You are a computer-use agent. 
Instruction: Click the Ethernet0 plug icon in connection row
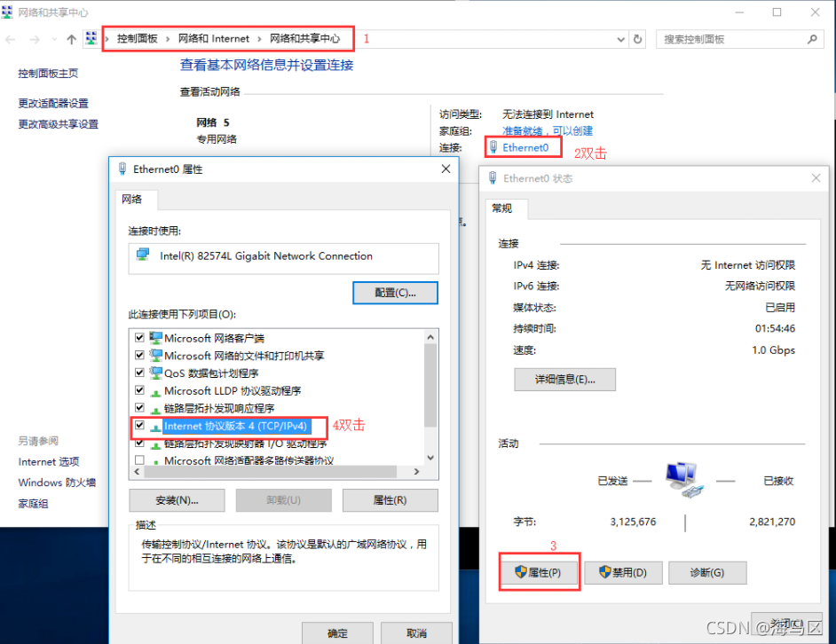(x=493, y=147)
